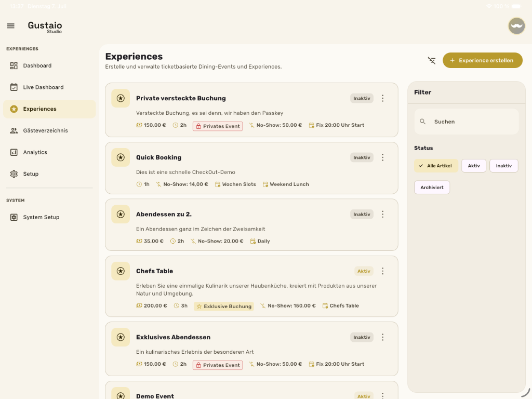532x399 pixels.
Task: Click the search magnifier icon in Filter
Action: [422, 122]
